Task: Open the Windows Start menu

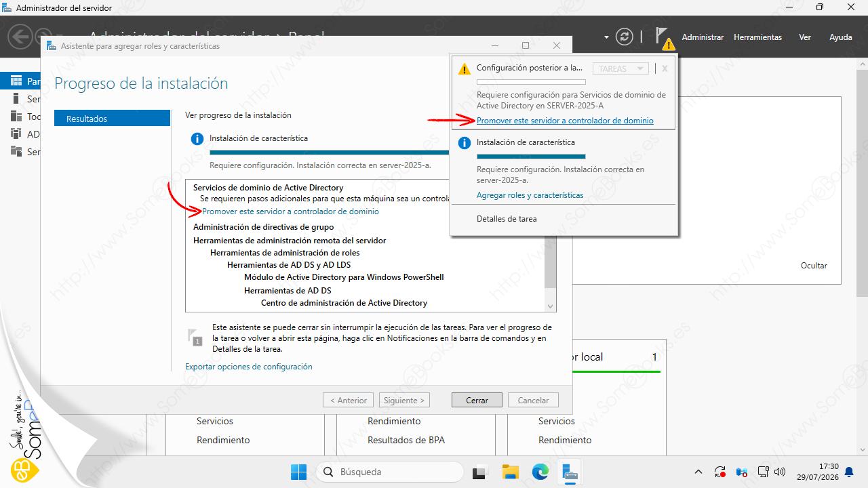Action: pyautogui.click(x=298, y=472)
